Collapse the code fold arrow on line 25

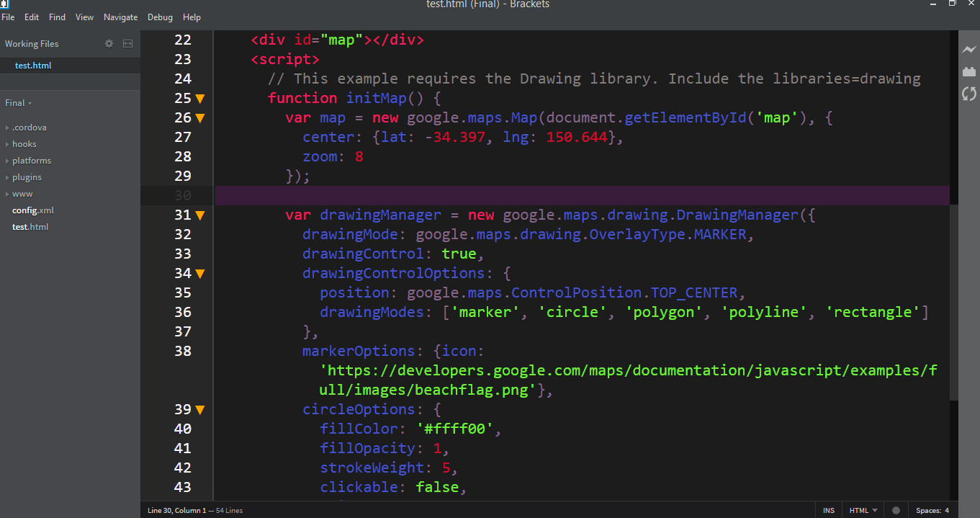coord(200,98)
